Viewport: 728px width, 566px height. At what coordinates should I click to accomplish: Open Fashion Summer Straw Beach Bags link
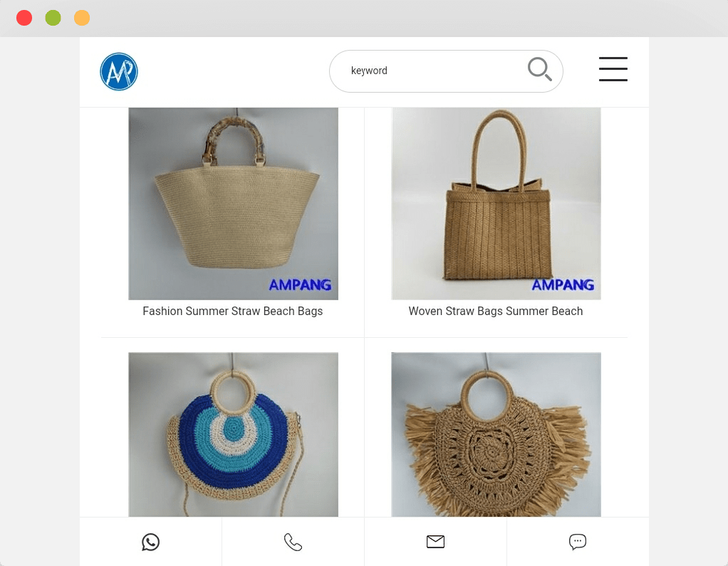click(233, 311)
